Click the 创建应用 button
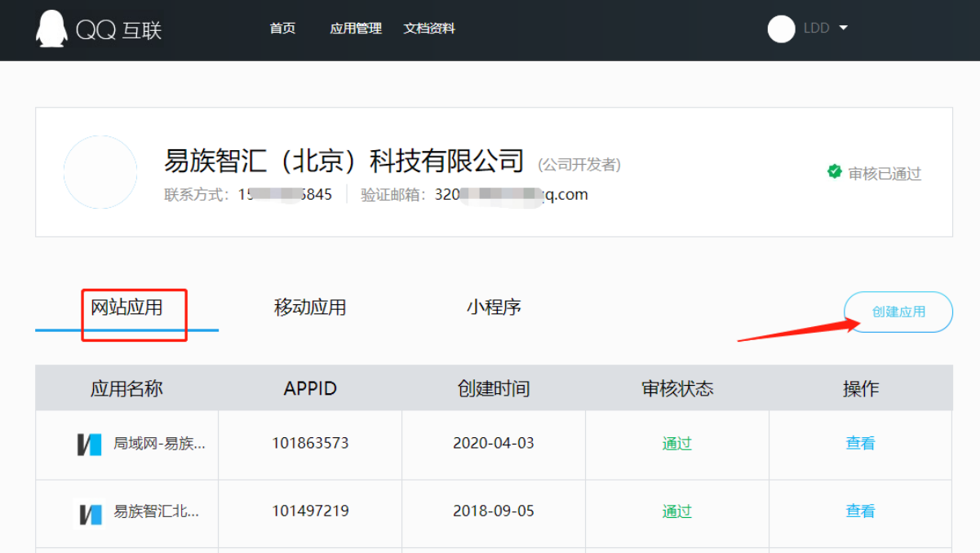980x553 pixels. [898, 312]
